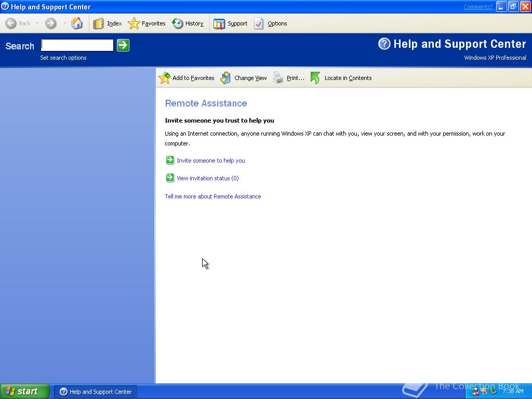Open Invite someone to help you link
Screen dimensions: 532x399
tap(211, 161)
